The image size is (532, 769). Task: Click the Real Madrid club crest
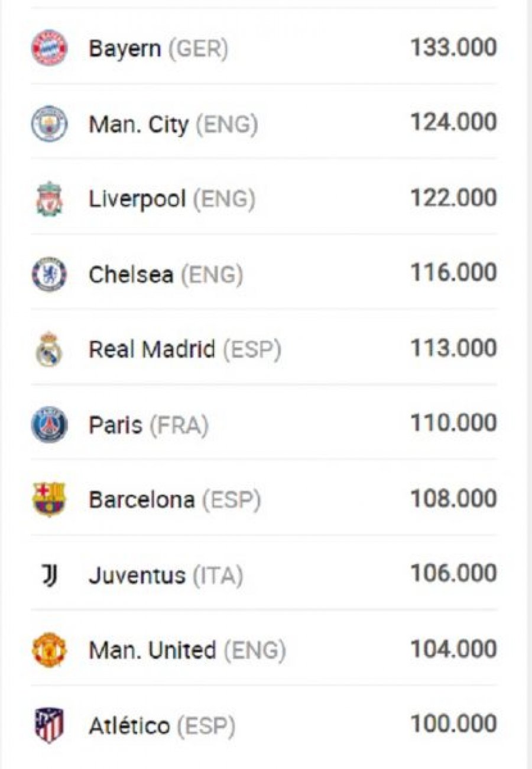tap(49, 349)
